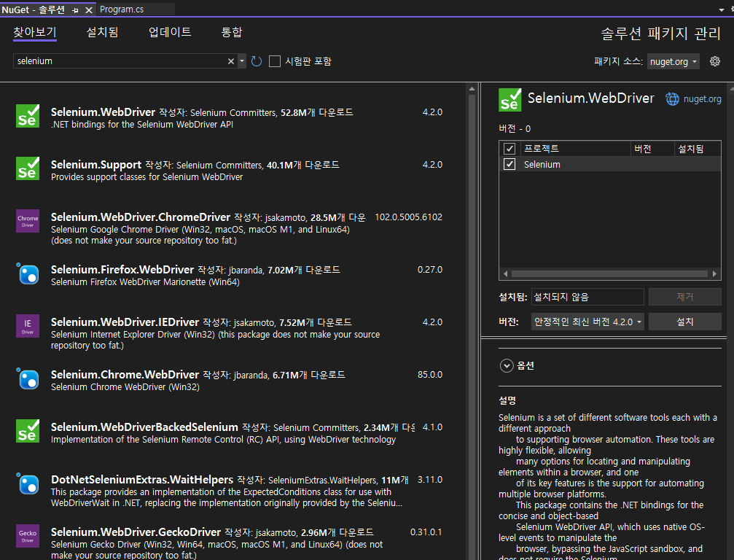Open the version 4.2.0 dropdown
The image size is (734, 560).
tap(587, 322)
